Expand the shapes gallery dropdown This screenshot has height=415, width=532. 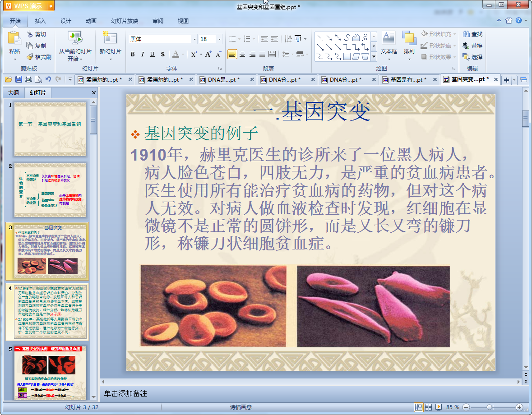coord(374,57)
